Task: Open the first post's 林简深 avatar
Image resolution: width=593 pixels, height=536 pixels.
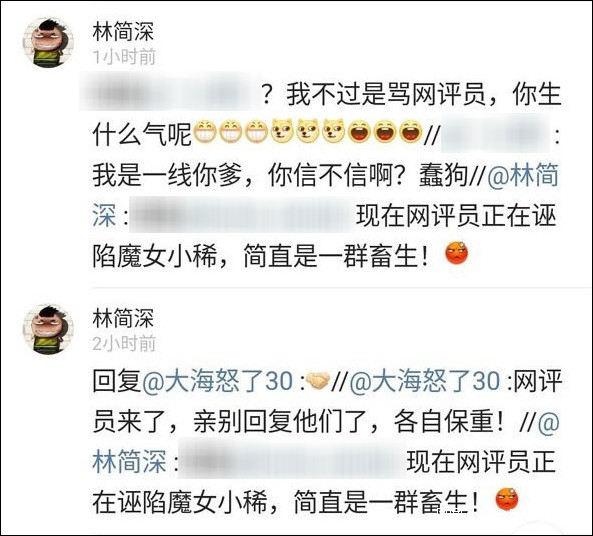Action: coord(48,43)
